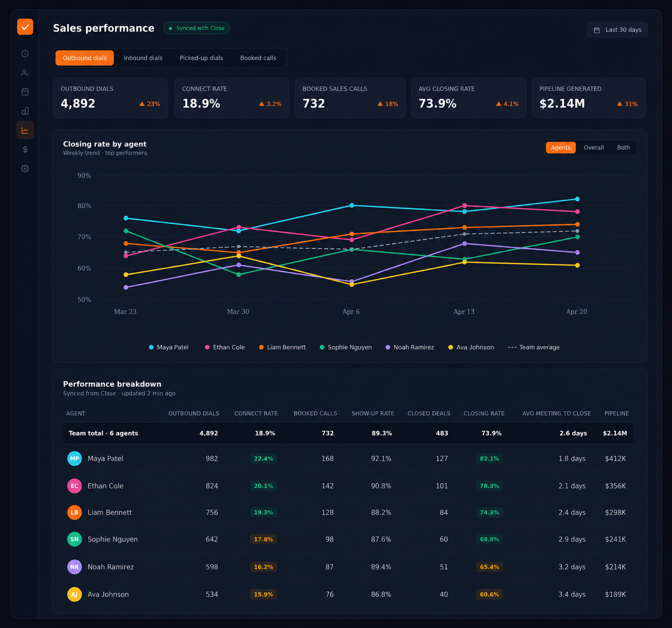Screen dimensions: 672x628
Task: Switch to the Picked-up dials tab
Action: coord(201,58)
